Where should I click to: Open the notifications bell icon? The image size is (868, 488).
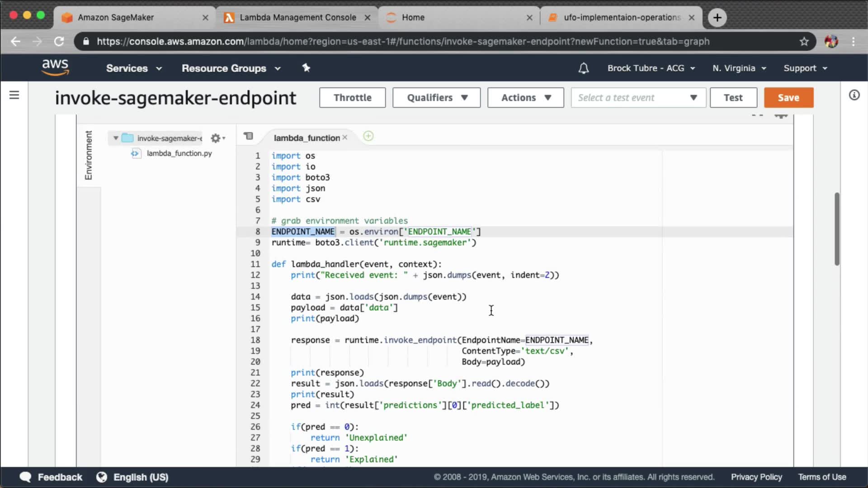(584, 68)
